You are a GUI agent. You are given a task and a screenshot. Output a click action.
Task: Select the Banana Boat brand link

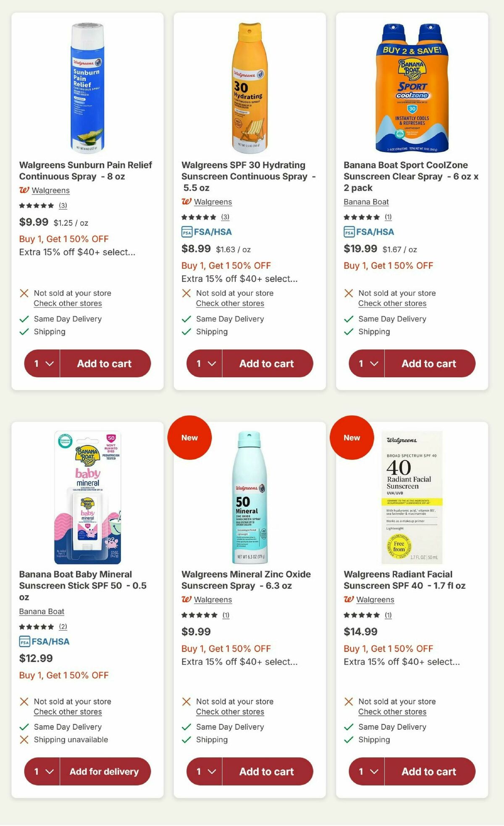365,202
